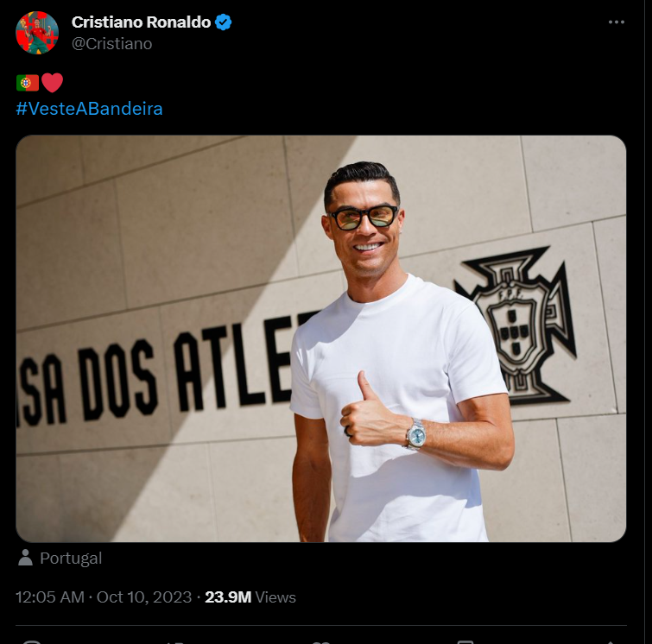Open the #VesteABandeira hashtag
The height and width of the screenshot is (644, 652).
[90, 109]
